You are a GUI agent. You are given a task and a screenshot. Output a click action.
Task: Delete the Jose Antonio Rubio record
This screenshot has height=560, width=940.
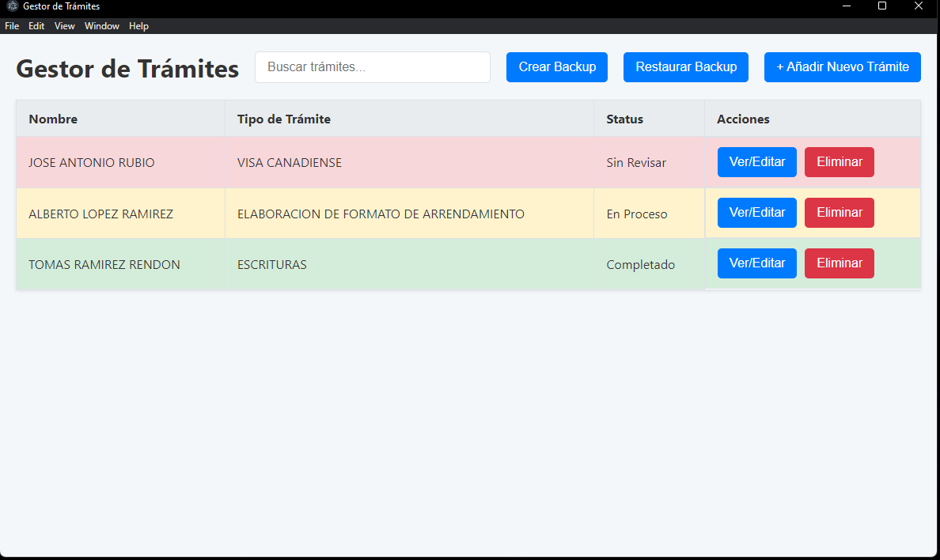[839, 162]
